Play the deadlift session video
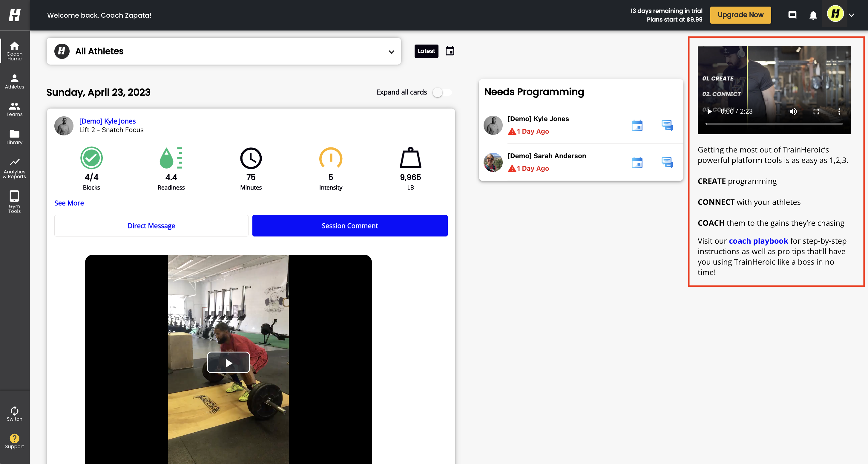 pyautogui.click(x=228, y=363)
